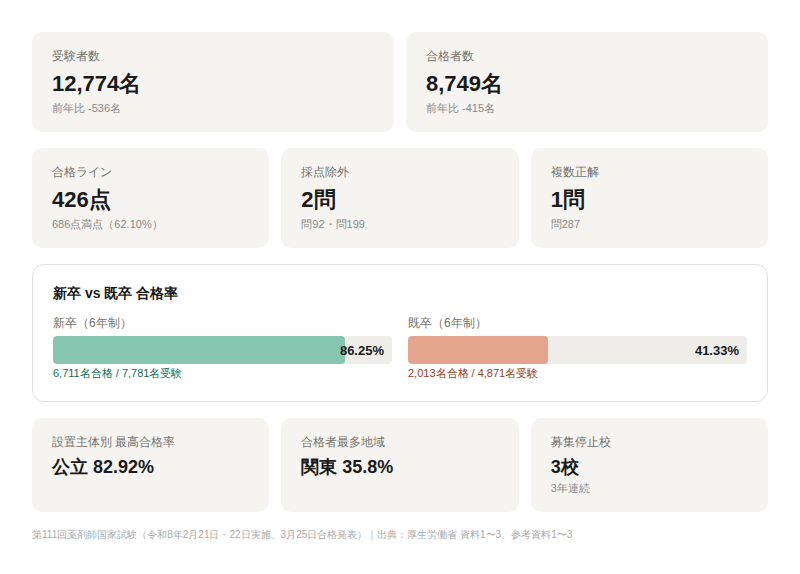Click the 公立 82.92% value
This screenshot has height=574, width=800.
pos(103,467)
